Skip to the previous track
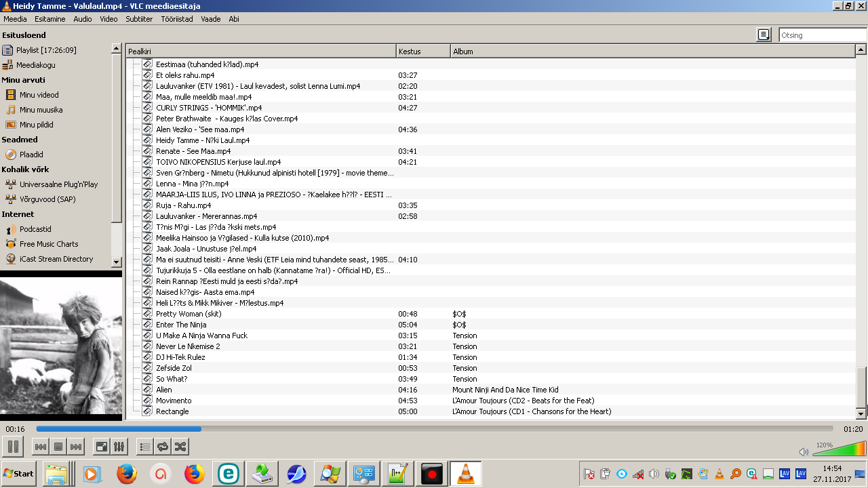This screenshot has height=488, width=868. pyautogui.click(x=41, y=447)
